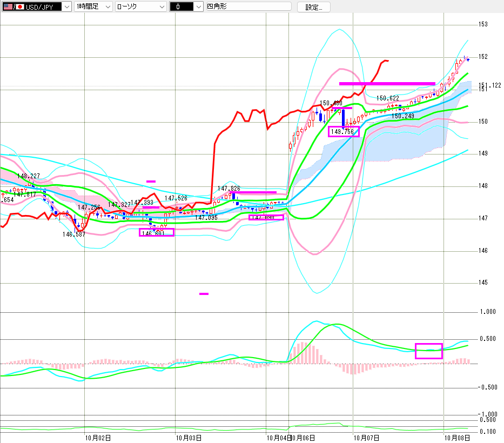Select the magenta rectangle around 149.756

pyautogui.click(x=344, y=131)
